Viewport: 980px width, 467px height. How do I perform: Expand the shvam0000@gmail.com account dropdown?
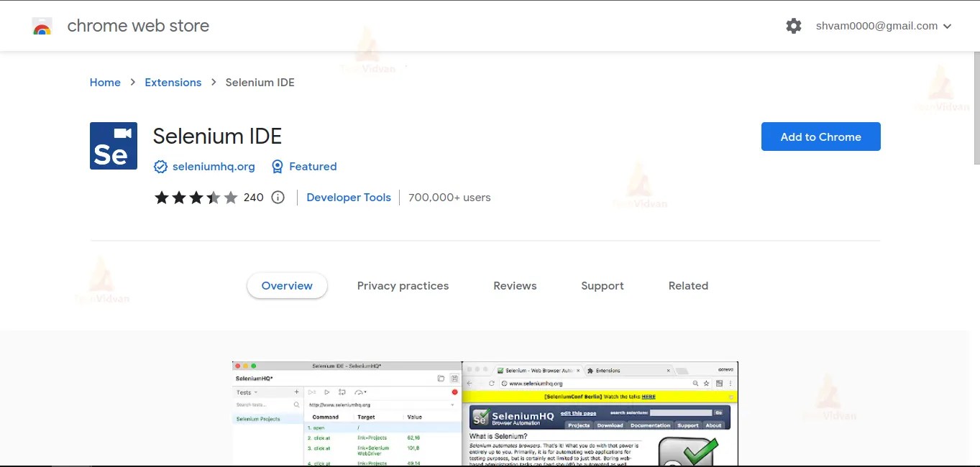coord(884,26)
